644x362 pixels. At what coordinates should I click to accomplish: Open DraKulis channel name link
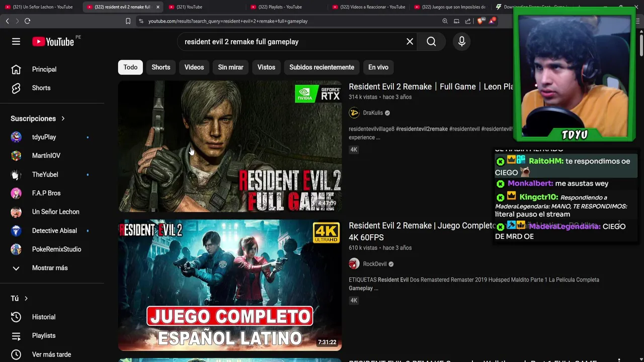[x=373, y=113]
